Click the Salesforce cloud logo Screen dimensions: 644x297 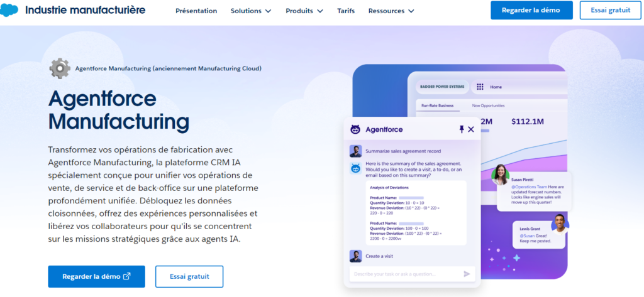pos(9,10)
